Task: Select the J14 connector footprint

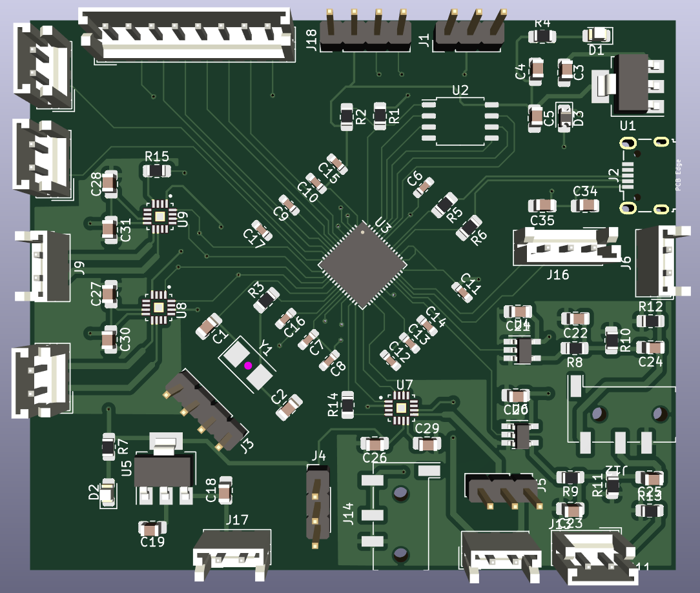Action: (400, 516)
